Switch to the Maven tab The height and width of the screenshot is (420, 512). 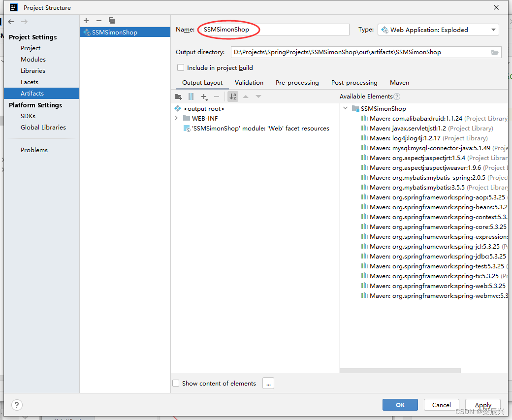click(399, 83)
